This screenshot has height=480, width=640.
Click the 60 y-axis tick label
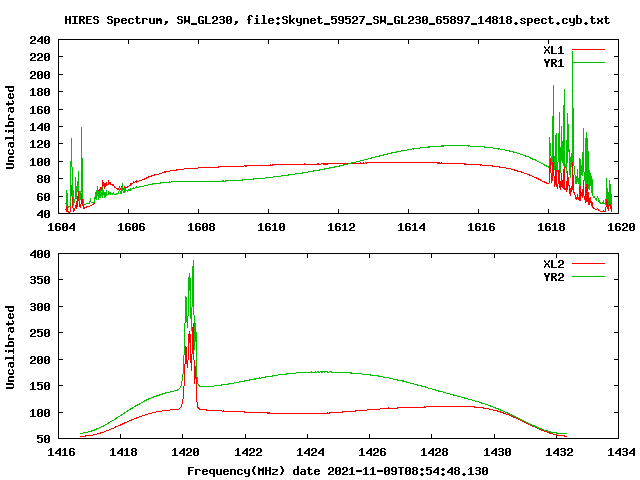point(43,197)
